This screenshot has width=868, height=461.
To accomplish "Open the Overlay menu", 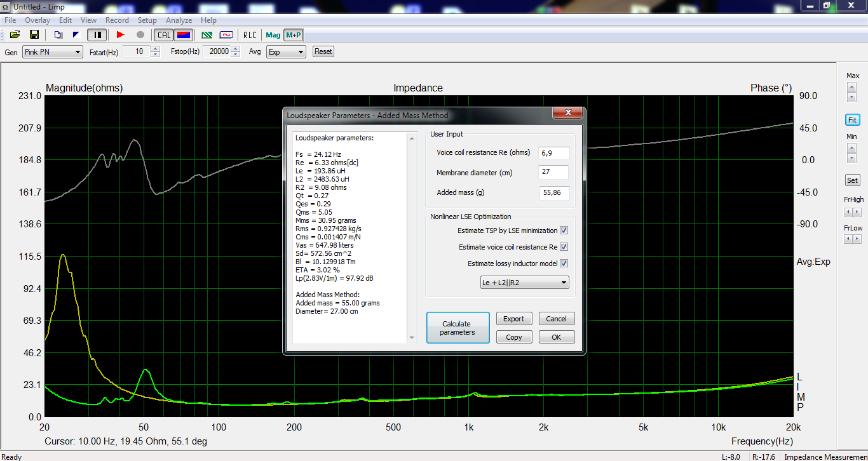I will click(x=37, y=20).
